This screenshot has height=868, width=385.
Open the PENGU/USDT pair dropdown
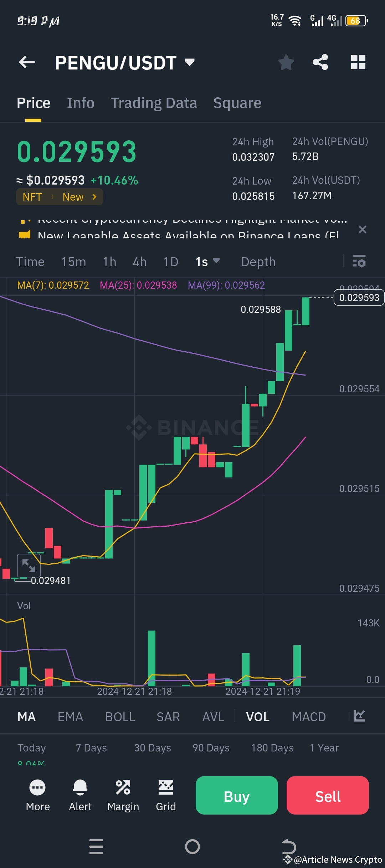pyautogui.click(x=189, y=62)
